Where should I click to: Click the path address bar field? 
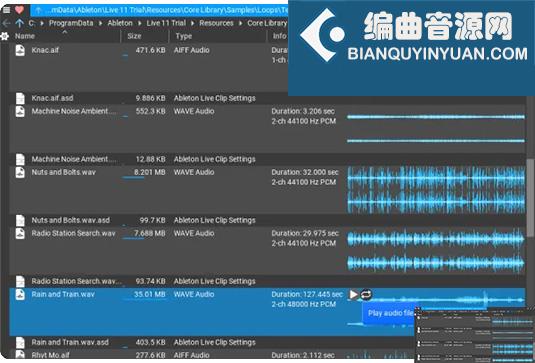point(160,11)
